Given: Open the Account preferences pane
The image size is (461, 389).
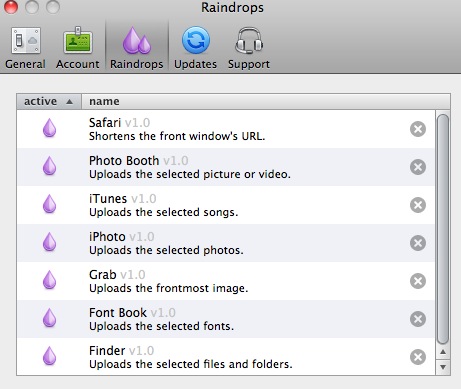Looking at the screenshot, I should (x=78, y=47).
